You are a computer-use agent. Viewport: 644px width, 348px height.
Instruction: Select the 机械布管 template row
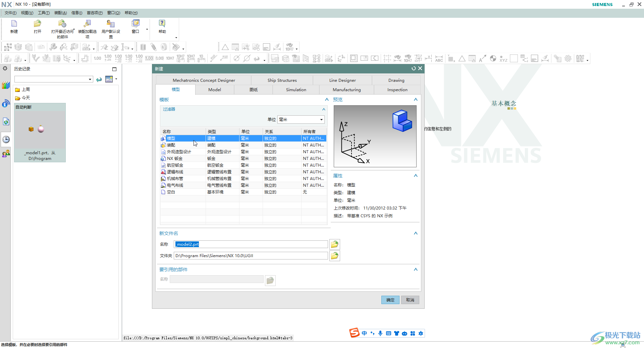pyautogui.click(x=243, y=179)
